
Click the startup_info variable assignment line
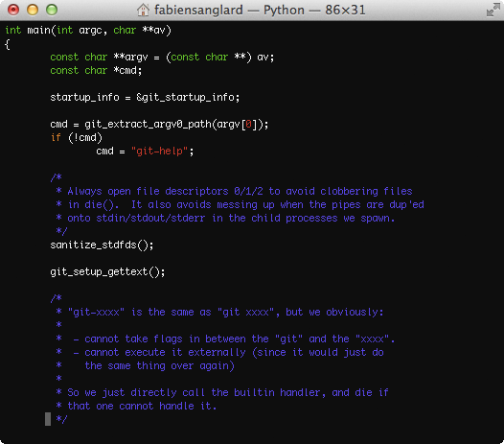(145, 97)
